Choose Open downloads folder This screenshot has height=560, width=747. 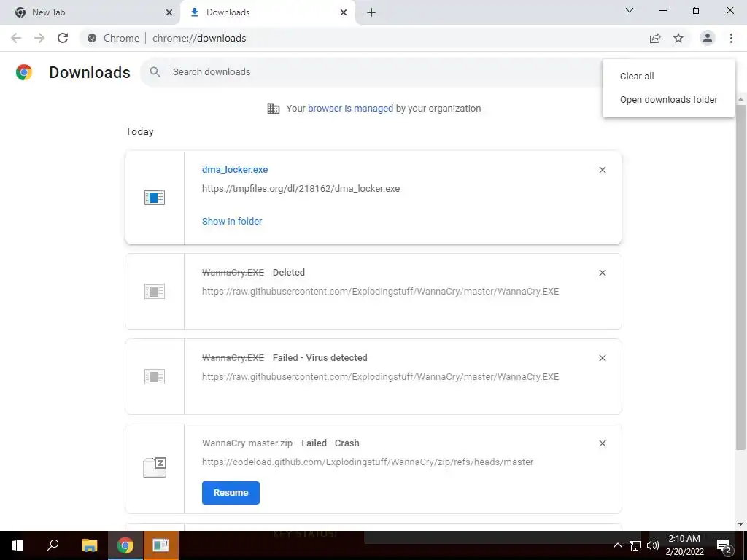click(668, 99)
